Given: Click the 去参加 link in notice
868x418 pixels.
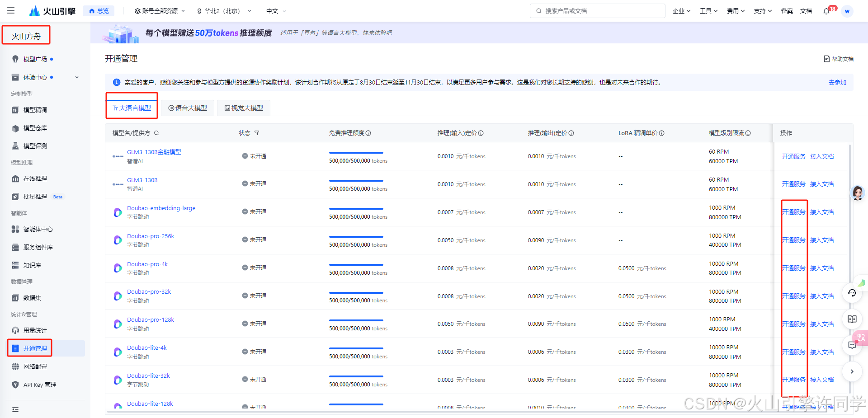Looking at the screenshot, I should tap(837, 82).
